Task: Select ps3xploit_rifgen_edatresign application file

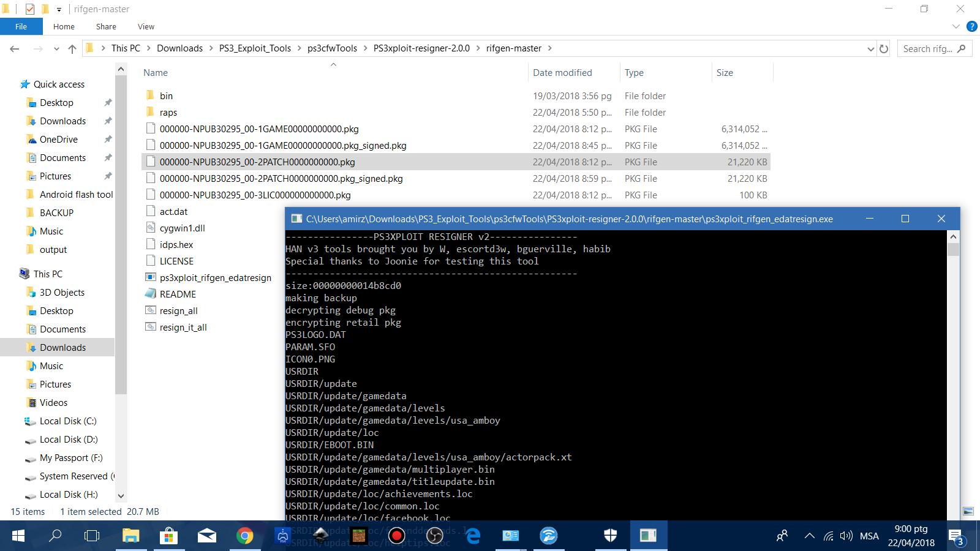Action: (215, 278)
